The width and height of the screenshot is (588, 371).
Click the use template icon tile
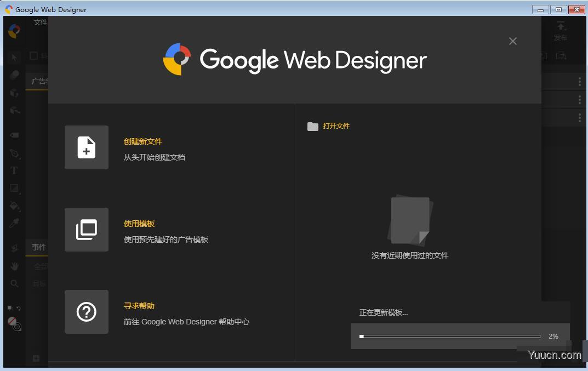point(87,230)
